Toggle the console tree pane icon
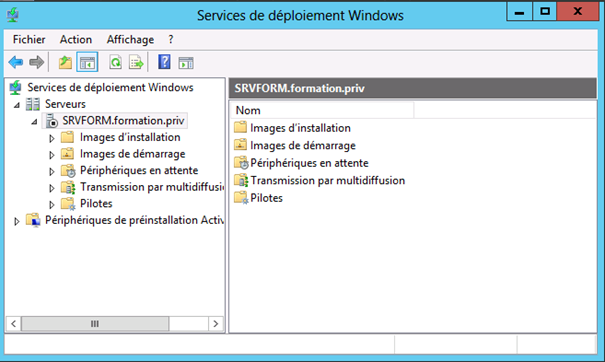This screenshot has height=362, width=605. pyautogui.click(x=87, y=62)
